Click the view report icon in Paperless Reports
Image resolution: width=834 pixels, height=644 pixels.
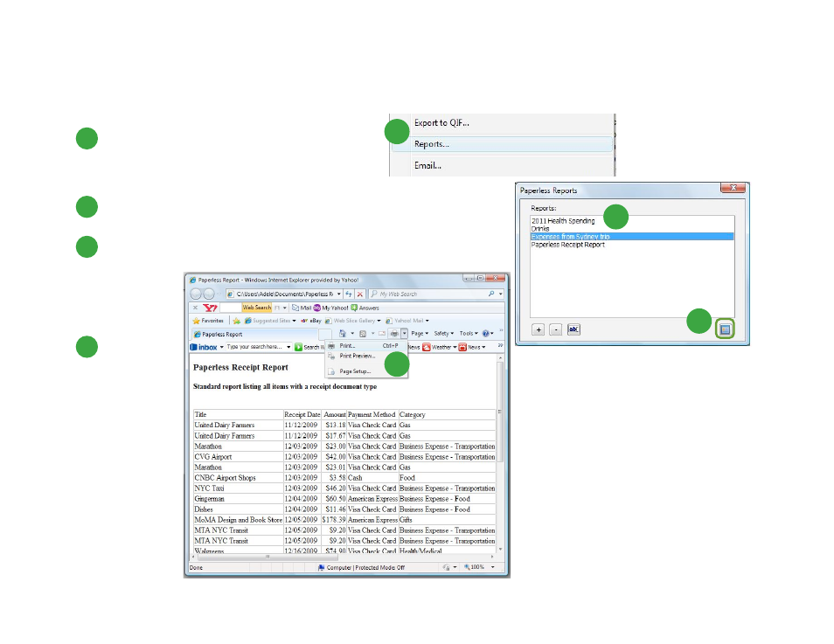click(x=725, y=329)
